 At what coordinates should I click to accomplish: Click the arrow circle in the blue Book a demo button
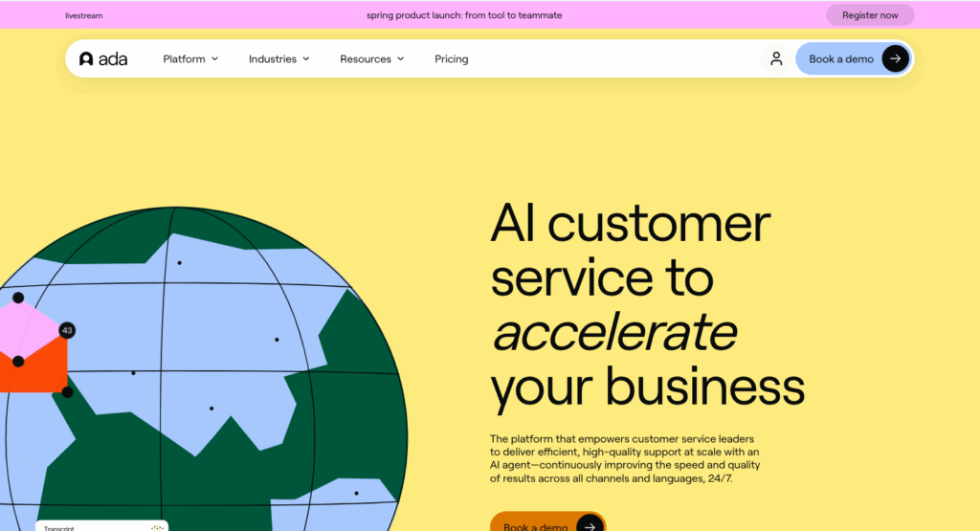(895, 58)
